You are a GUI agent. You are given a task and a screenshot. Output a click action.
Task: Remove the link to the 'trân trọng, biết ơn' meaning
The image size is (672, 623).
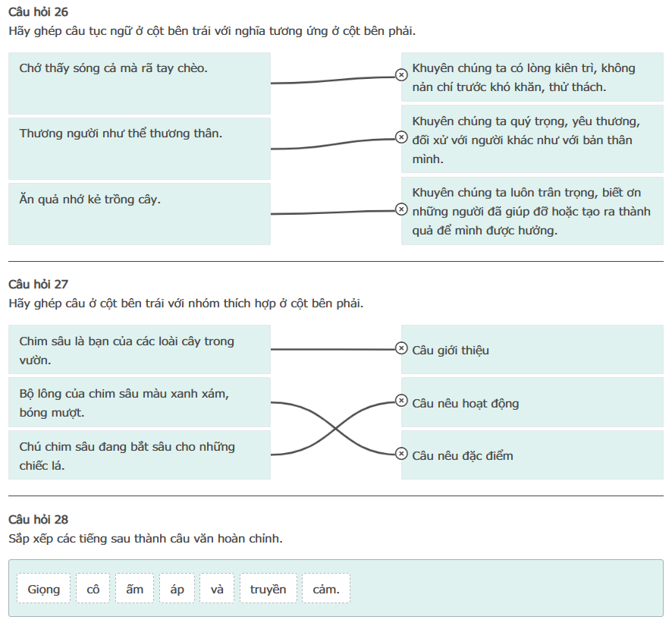tap(401, 209)
